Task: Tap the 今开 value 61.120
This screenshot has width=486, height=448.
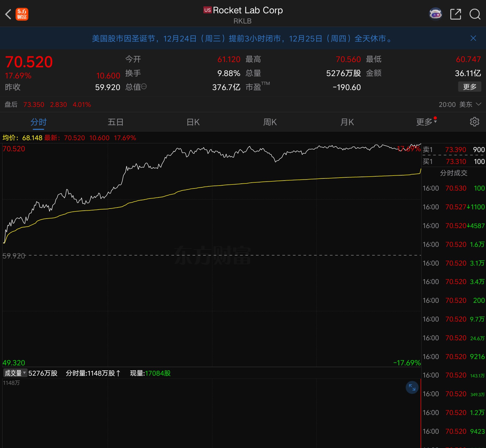Action: tap(229, 59)
